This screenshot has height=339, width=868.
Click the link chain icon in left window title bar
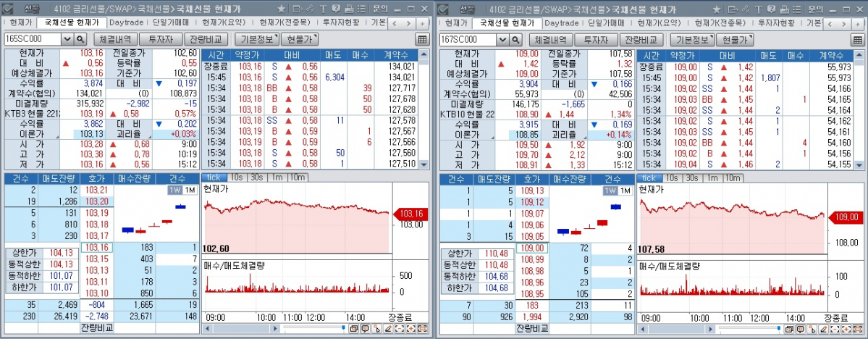coord(310,9)
